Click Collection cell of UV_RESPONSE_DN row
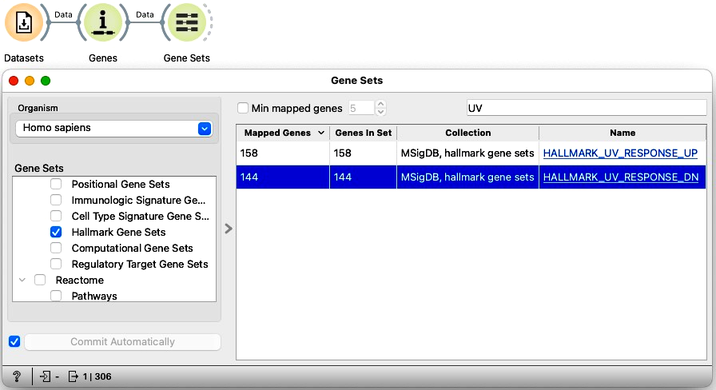The height and width of the screenshot is (390, 716). coord(468,177)
